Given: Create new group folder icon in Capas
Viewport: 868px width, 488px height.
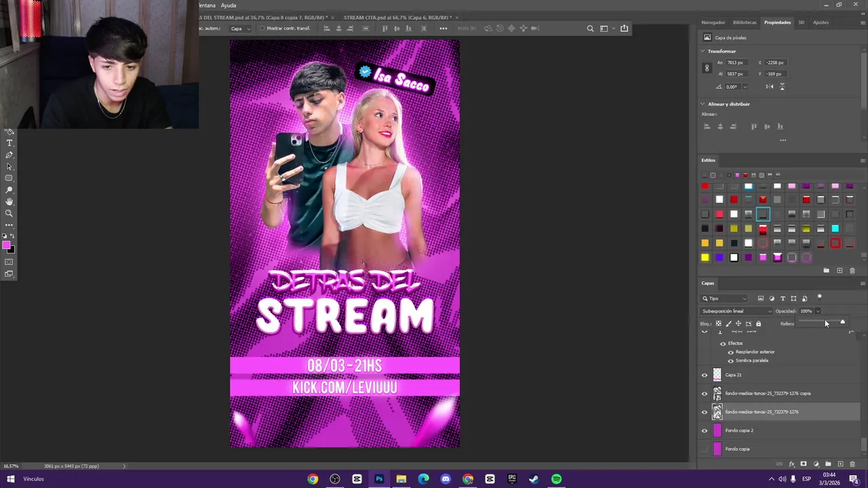Looking at the screenshot, I should [828, 464].
